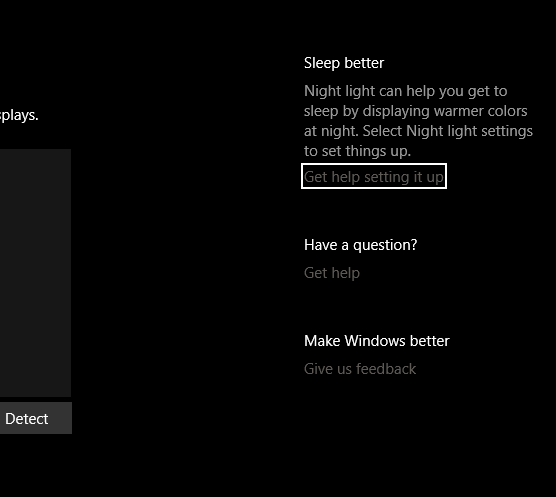Open the 'Get help setting it up' link
556x497 pixels.
(374, 177)
